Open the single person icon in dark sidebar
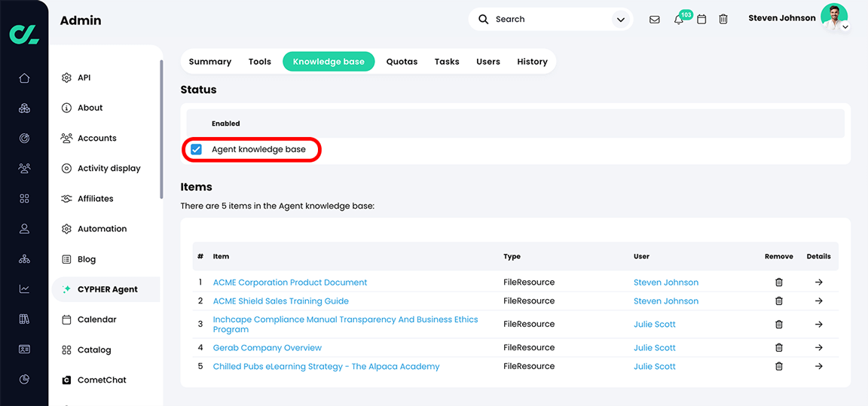Viewport: 868px width, 406px height. (x=24, y=228)
